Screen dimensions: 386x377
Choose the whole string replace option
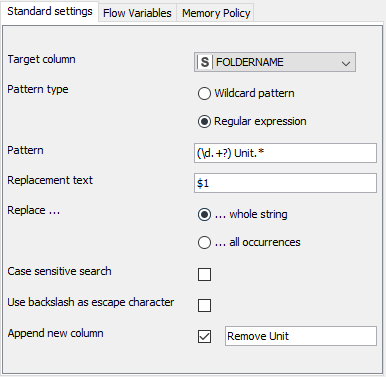point(204,214)
